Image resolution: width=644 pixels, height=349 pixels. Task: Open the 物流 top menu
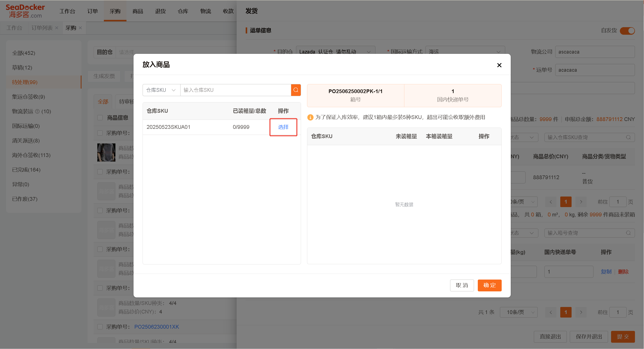(x=206, y=11)
